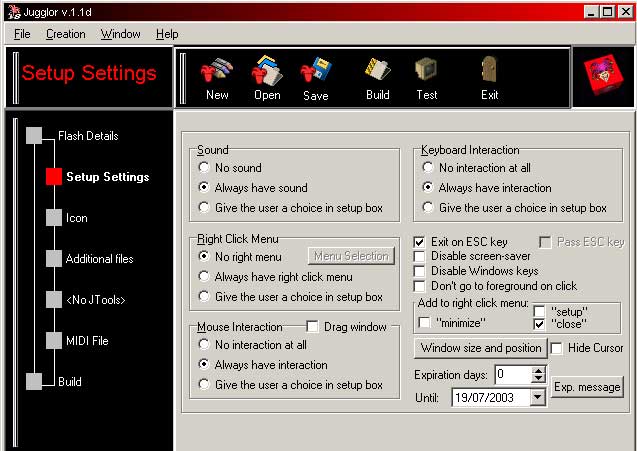Viewport: 637px width, 451px height.
Task: Click the Menu Selection button
Action: tap(351, 256)
